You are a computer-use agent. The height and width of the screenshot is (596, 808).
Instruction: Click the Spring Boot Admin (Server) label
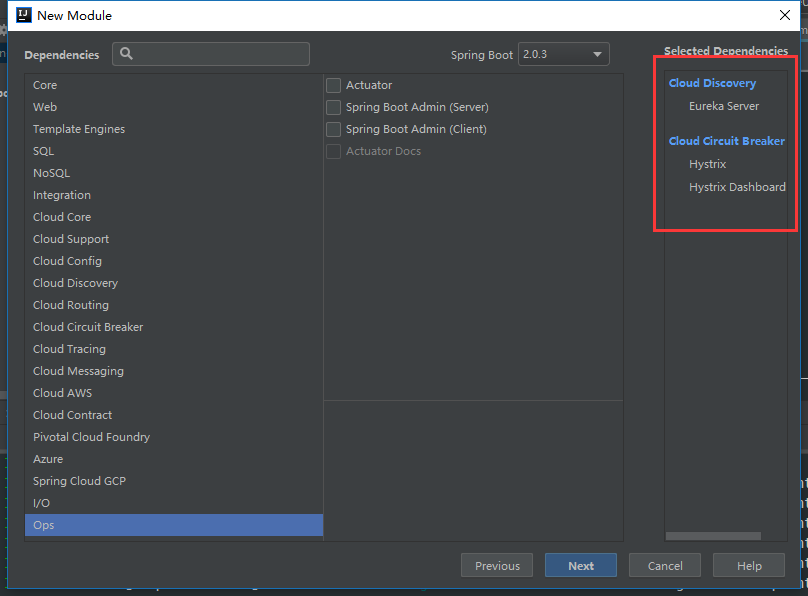[417, 107]
